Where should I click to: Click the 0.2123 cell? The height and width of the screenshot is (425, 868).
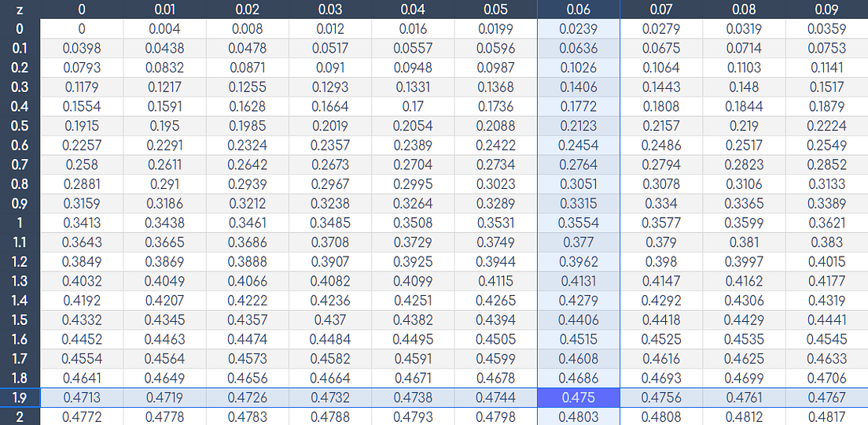click(579, 126)
